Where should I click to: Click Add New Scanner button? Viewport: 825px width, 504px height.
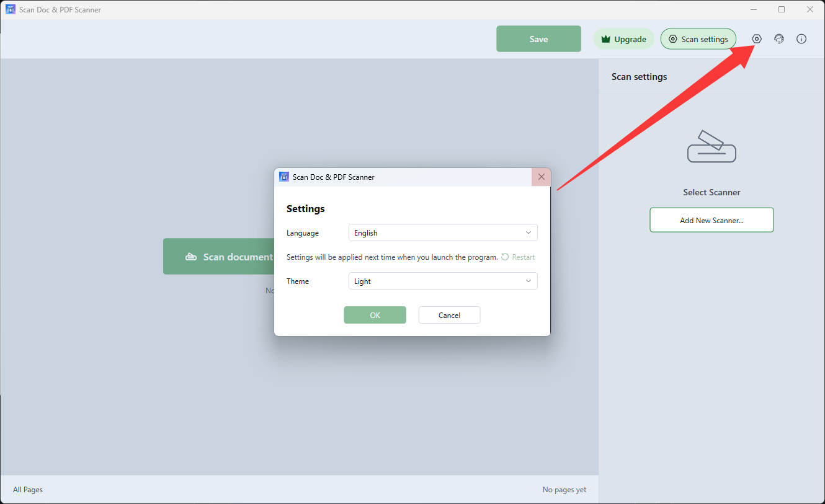pyautogui.click(x=711, y=220)
